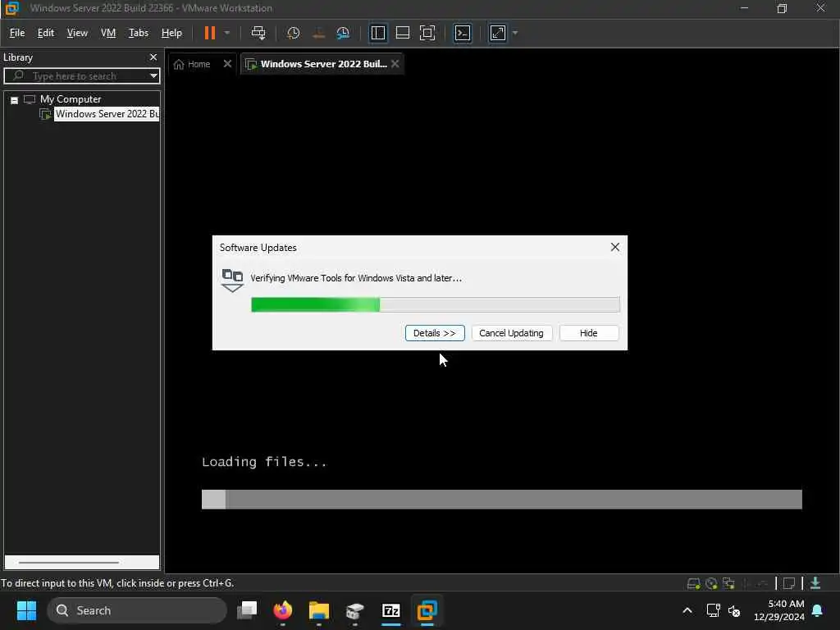Click the muted volume tray icon

(x=734, y=610)
